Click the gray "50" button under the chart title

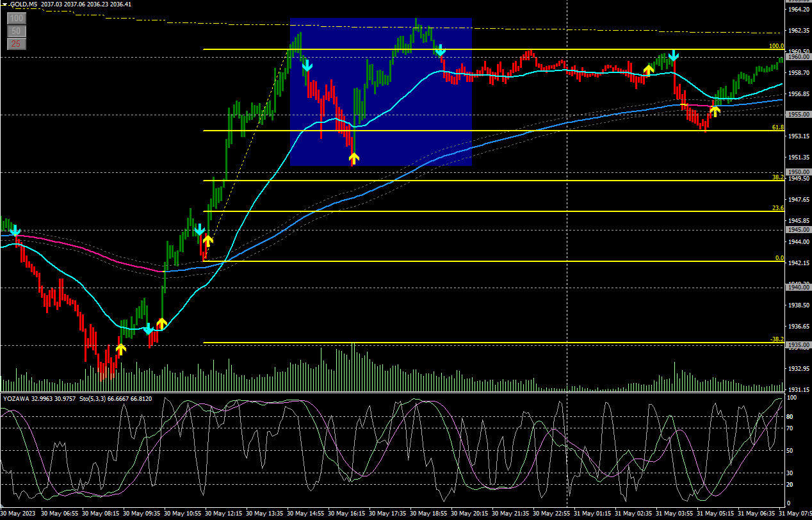[x=17, y=31]
